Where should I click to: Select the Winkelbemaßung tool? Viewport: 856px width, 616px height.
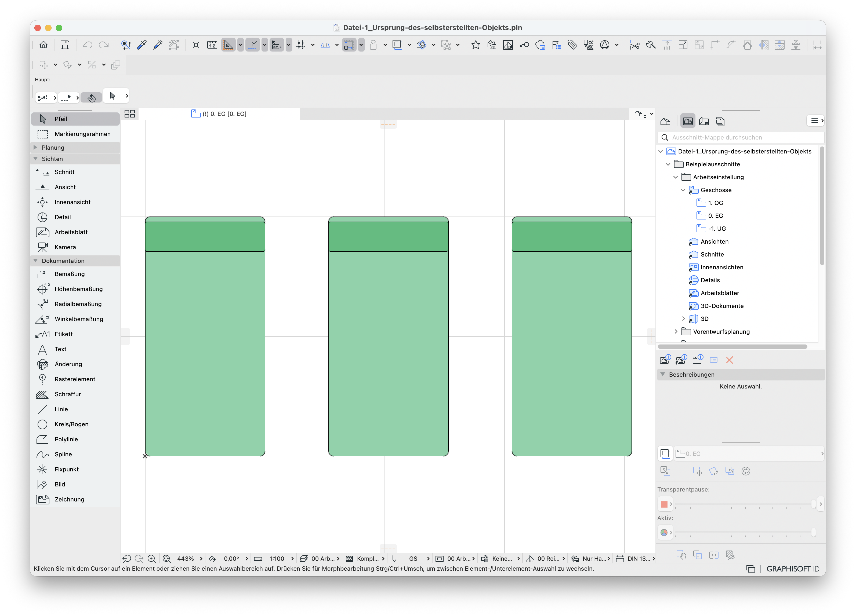75,319
